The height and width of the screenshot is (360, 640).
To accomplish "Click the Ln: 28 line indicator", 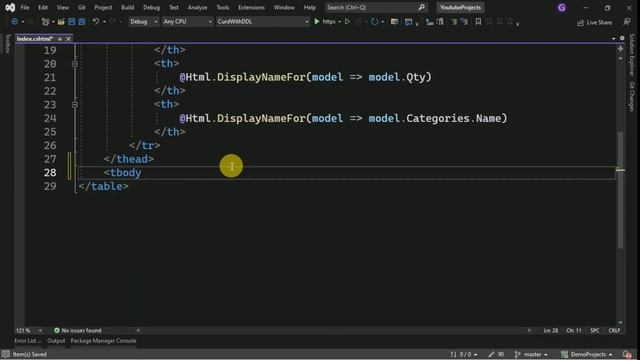I will point(551,330).
